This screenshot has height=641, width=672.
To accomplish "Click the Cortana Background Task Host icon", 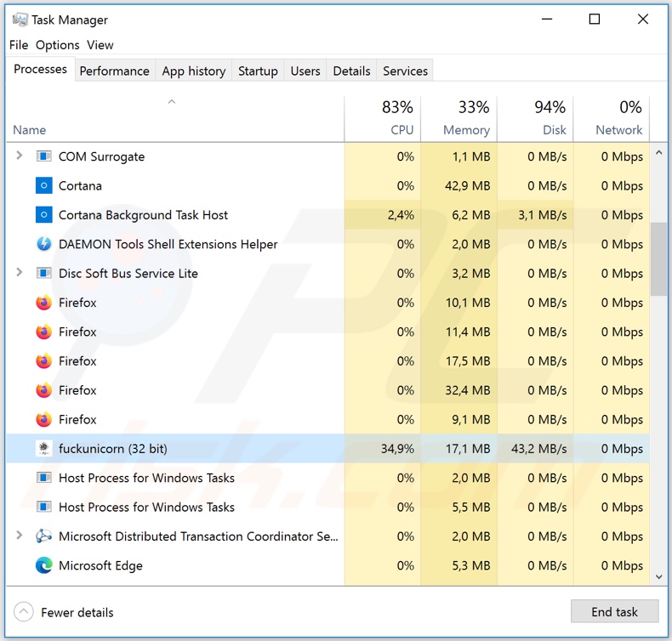I will coord(43,214).
